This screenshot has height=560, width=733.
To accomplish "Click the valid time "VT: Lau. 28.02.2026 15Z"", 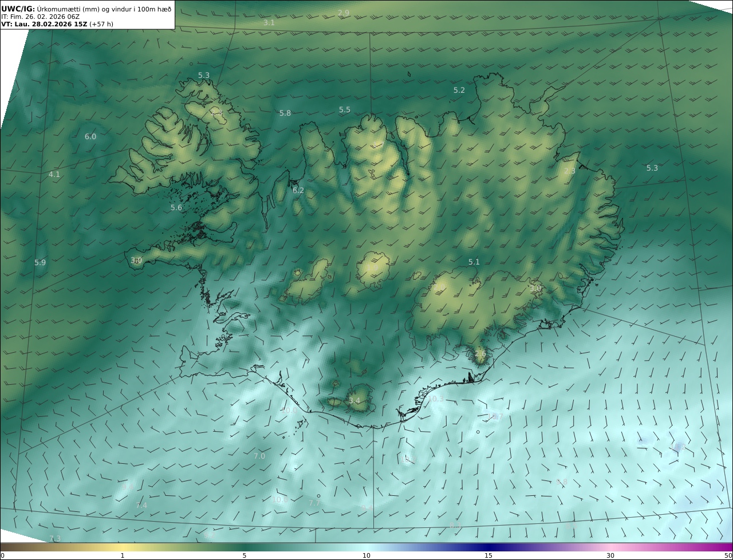I will [x=44, y=24].
